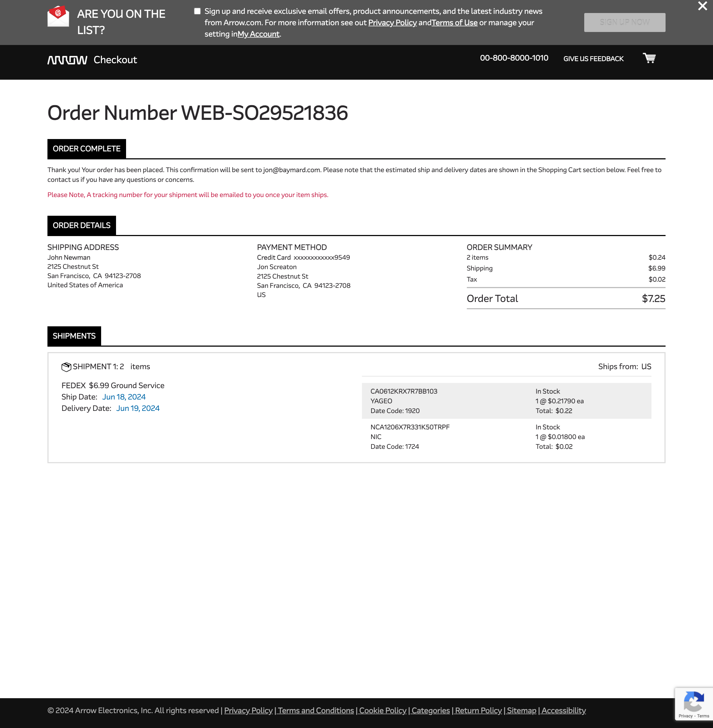
Task: Open the Sitemap footer link
Action: tap(521, 710)
